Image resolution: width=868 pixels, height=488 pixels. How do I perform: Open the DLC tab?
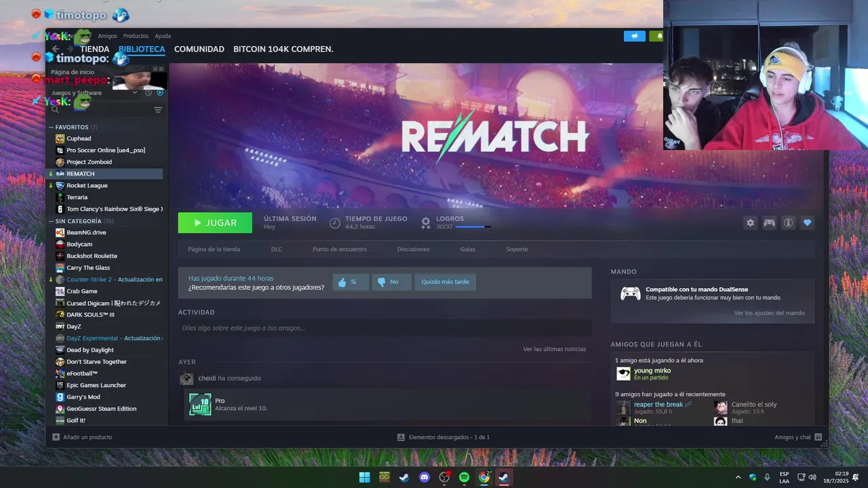point(277,249)
